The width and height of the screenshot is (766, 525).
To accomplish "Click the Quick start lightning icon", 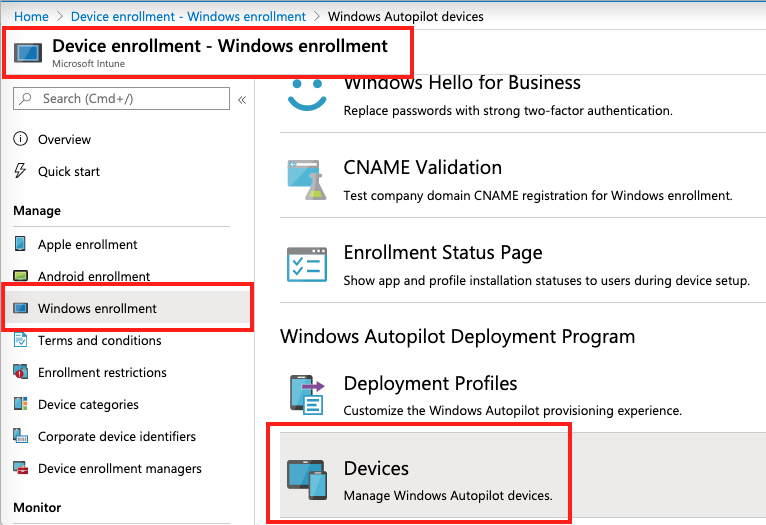I will [x=20, y=171].
